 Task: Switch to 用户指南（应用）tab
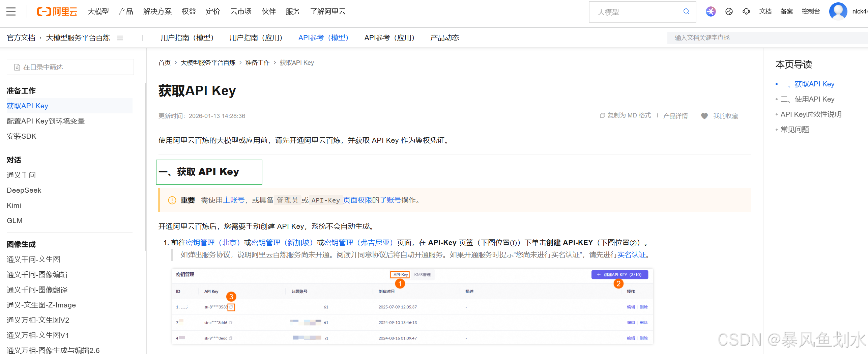tap(256, 38)
